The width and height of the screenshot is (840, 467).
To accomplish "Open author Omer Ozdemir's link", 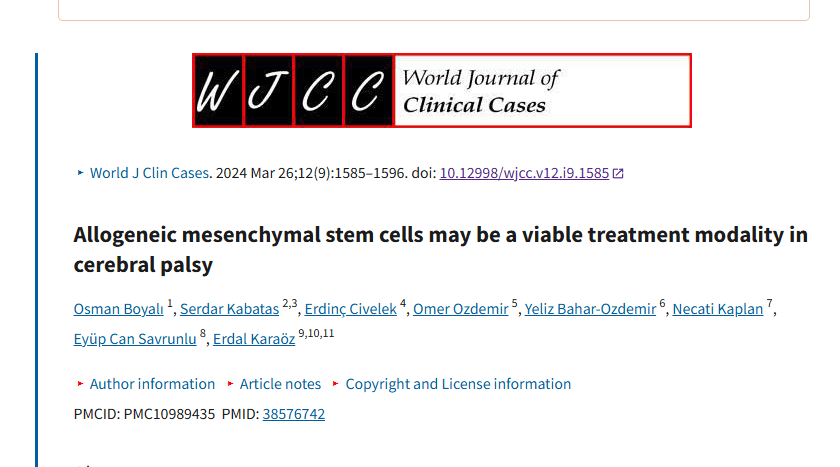I will 460,309.
